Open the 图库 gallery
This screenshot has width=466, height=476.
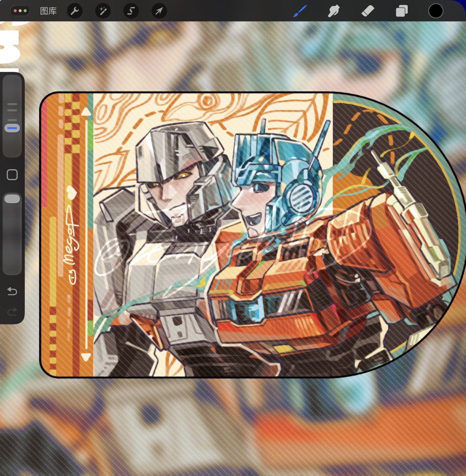pyautogui.click(x=48, y=11)
